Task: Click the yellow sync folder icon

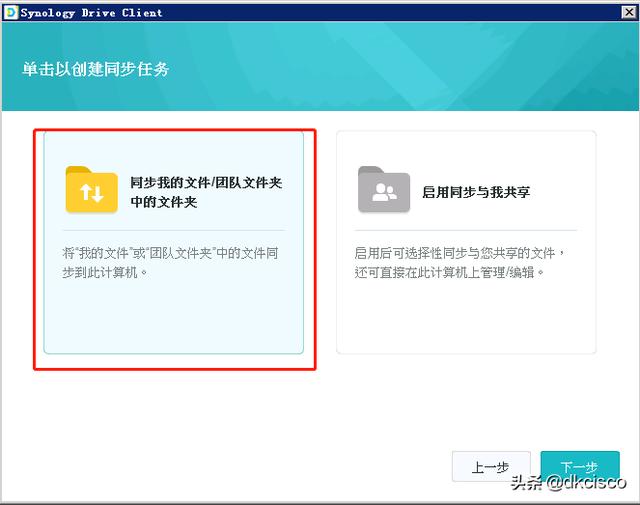Action: [x=92, y=189]
